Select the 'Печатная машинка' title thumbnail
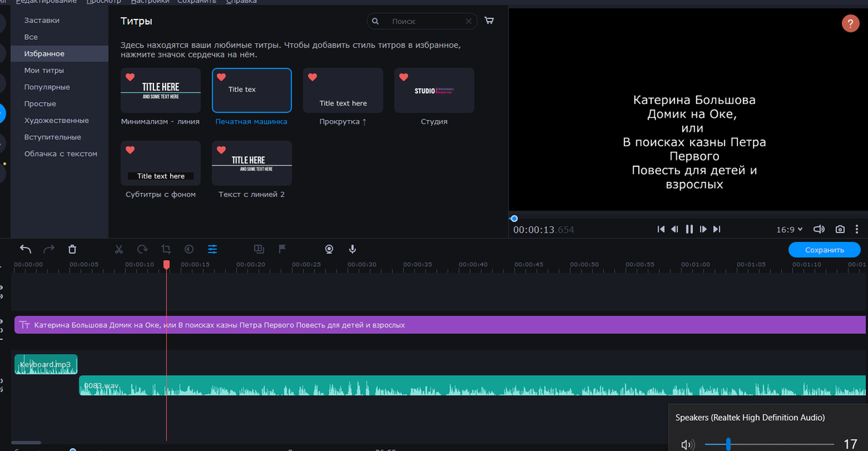Viewport: 868px width, 451px height. 252,90
